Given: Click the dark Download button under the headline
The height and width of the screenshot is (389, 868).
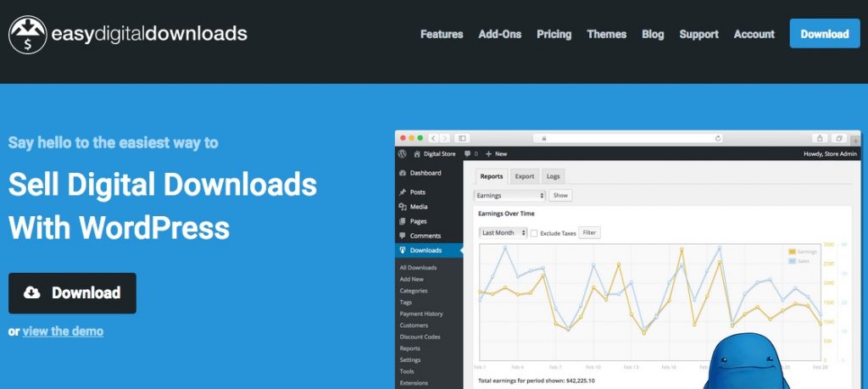Looking at the screenshot, I should [72, 293].
